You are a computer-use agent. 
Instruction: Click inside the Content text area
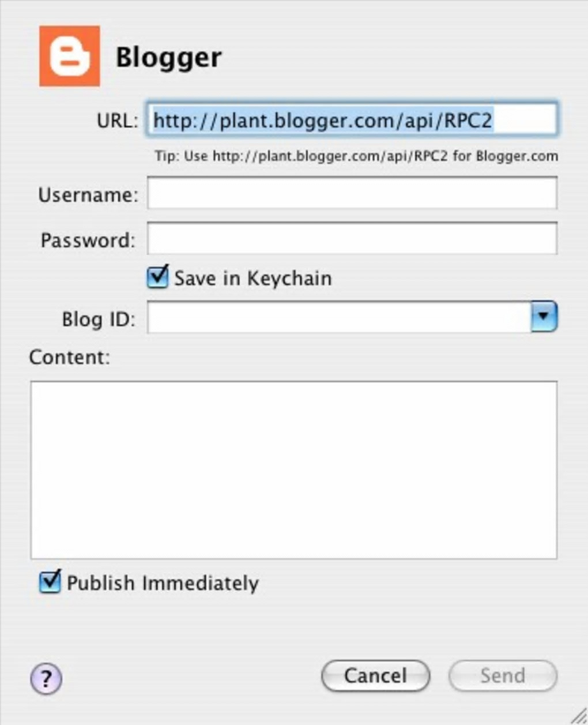(x=293, y=469)
